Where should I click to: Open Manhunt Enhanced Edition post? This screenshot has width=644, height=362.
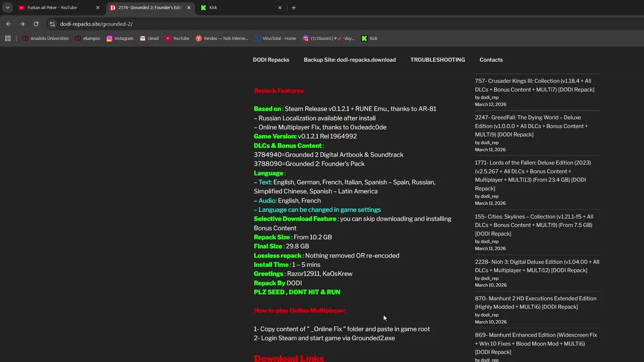pos(536,343)
